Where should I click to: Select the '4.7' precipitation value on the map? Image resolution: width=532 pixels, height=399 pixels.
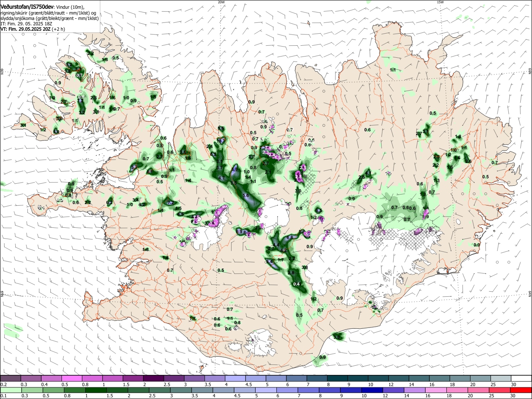[x=222, y=178]
